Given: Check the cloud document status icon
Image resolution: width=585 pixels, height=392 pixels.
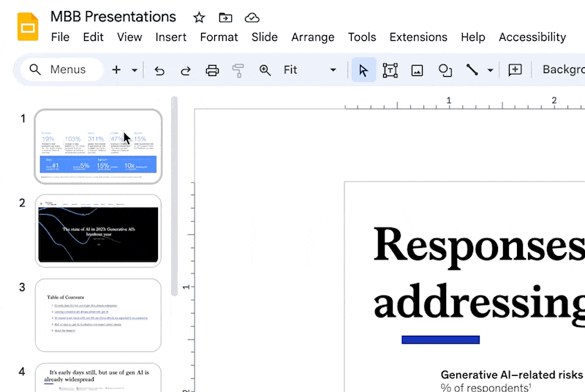Looking at the screenshot, I should coord(252,18).
